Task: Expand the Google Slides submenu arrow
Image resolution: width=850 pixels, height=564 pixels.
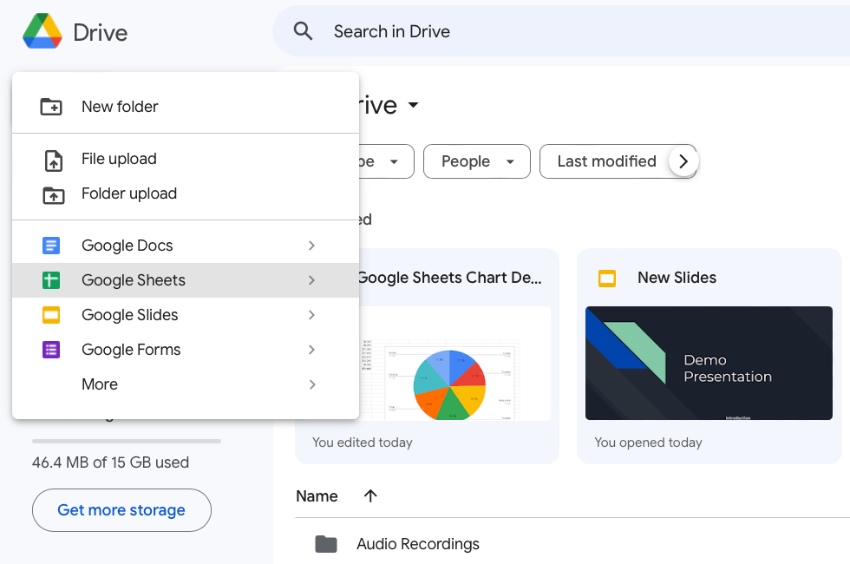Action: [x=312, y=315]
